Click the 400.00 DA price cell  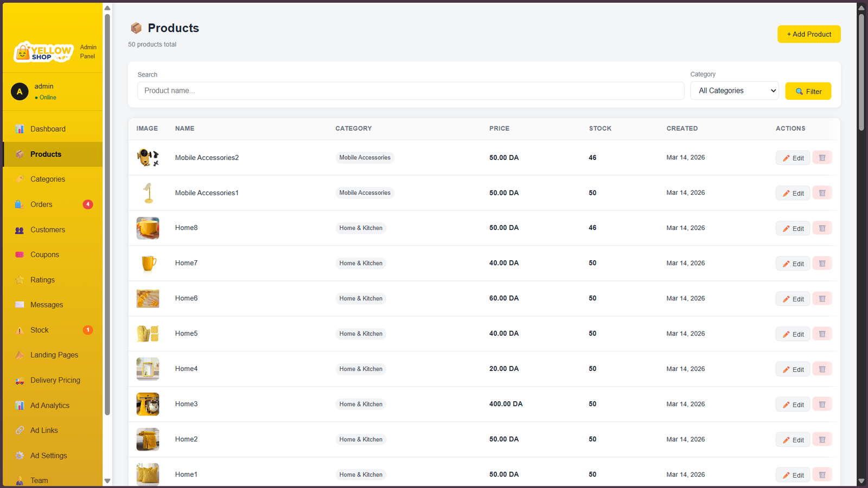click(506, 404)
